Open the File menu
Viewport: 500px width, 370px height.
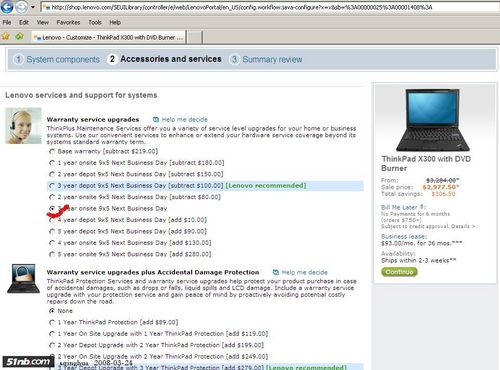[x=7, y=22]
